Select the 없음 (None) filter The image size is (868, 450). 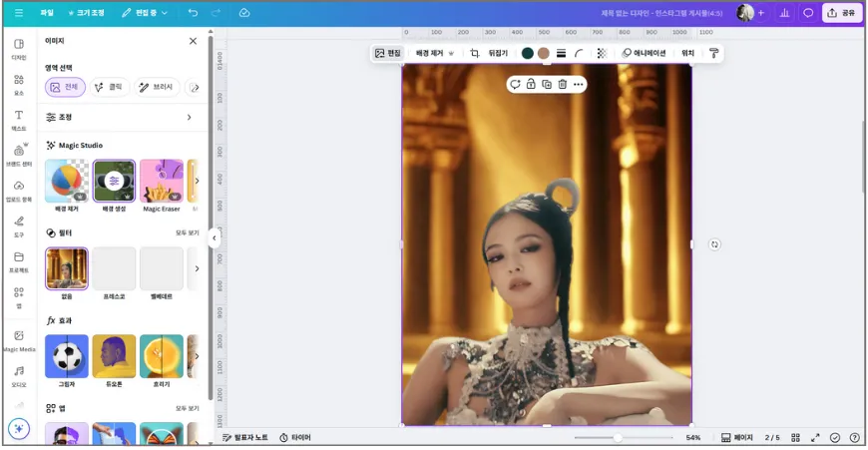click(67, 268)
